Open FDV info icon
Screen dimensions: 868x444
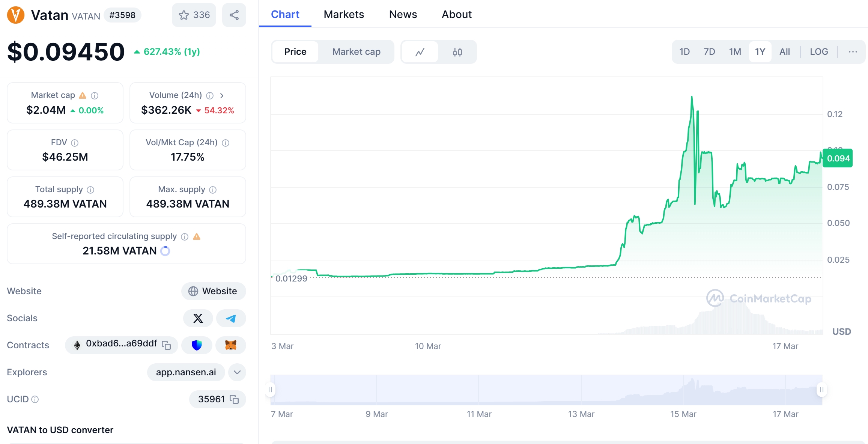pyautogui.click(x=75, y=143)
